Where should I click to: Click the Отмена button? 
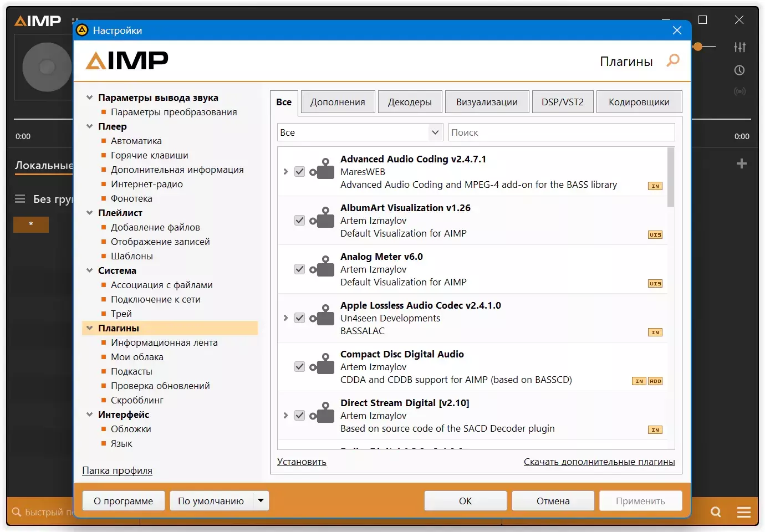(553, 501)
